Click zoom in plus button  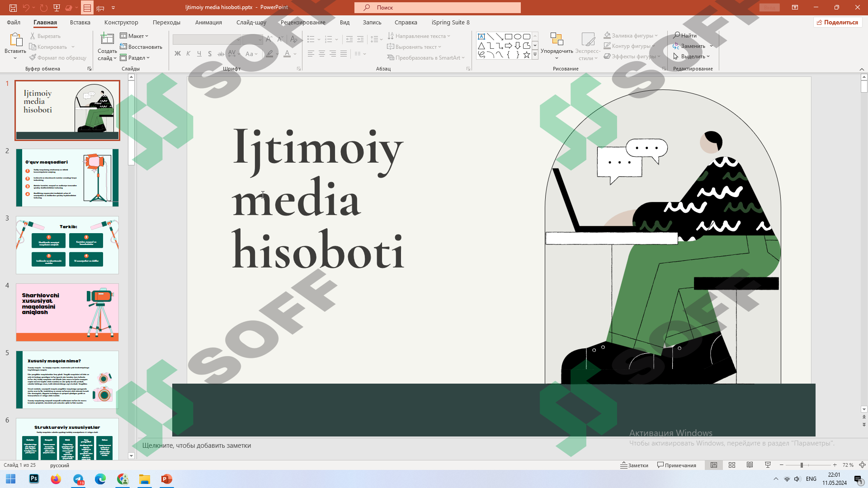[x=835, y=465]
